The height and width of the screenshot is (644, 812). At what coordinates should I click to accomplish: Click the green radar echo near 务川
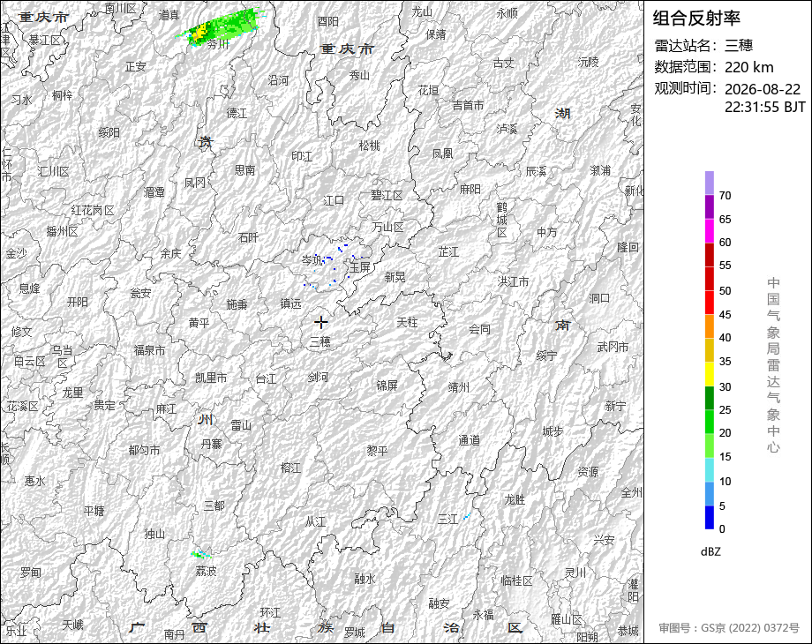pos(220,27)
